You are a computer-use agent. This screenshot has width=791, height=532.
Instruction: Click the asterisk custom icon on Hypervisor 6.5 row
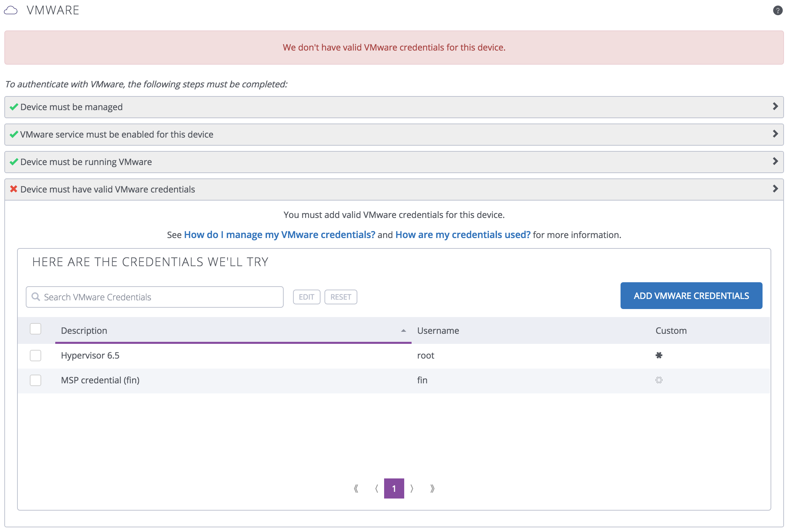[659, 356]
